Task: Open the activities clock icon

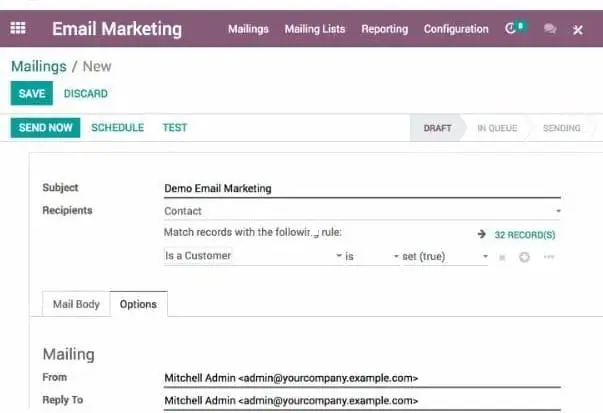Action: click(514, 29)
